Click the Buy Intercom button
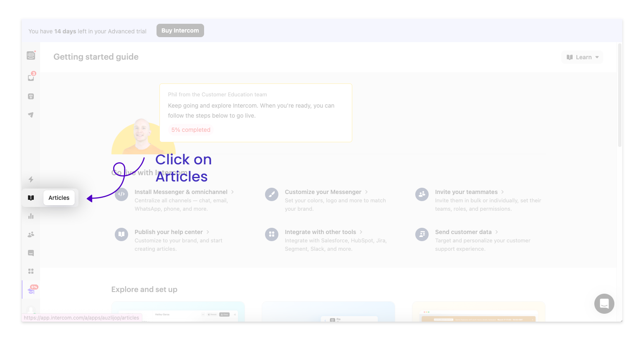This screenshot has height=340, width=644. click(180, 30)
